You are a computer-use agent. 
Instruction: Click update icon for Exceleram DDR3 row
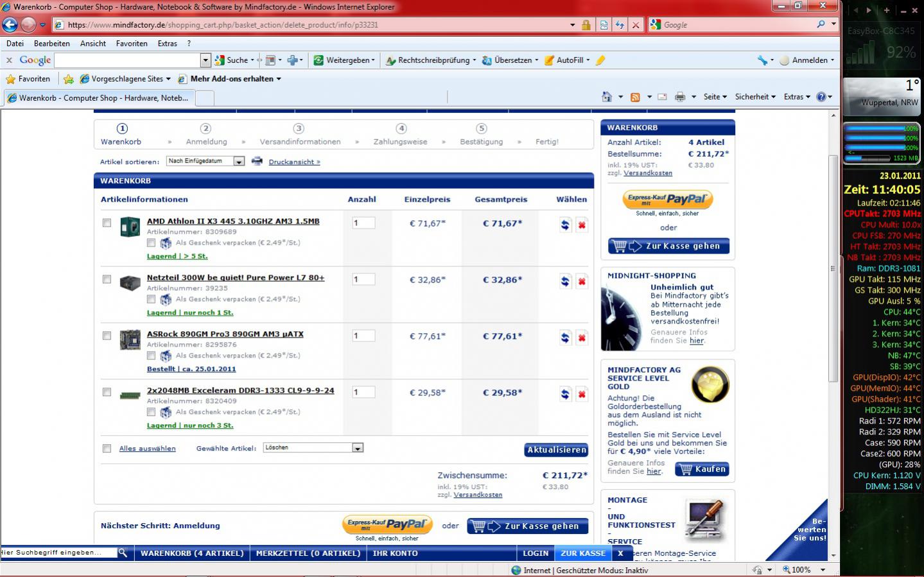point(565,395)
